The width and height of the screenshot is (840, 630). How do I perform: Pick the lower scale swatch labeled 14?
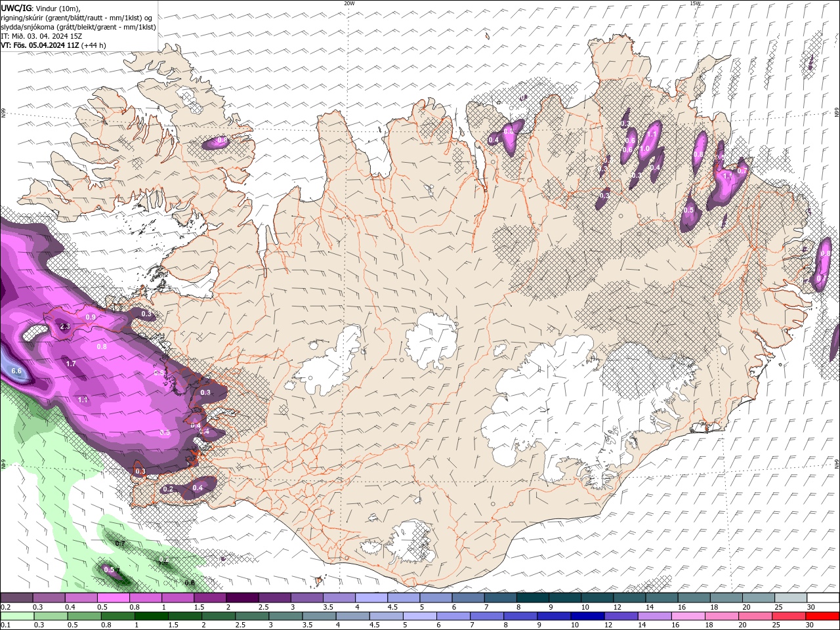654,616
